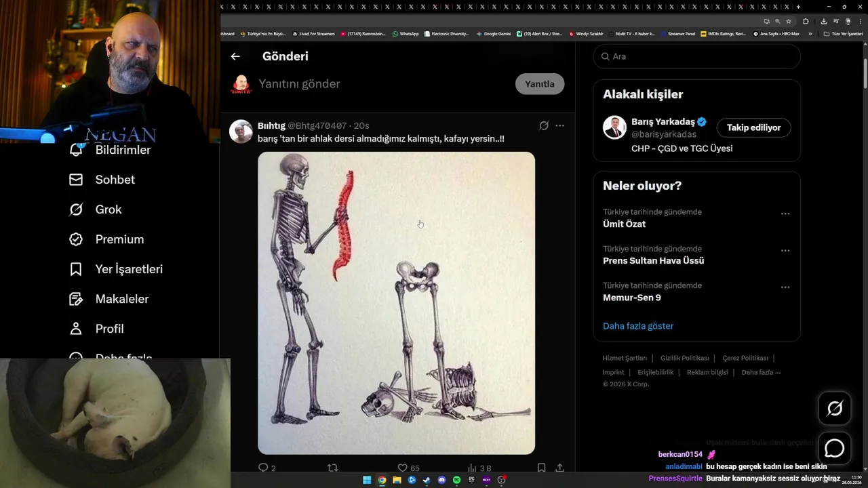The height and width of the screenshot is (488, 868).
Task: Expand the hidden bookmarks chevron
Action: [810, 33]
